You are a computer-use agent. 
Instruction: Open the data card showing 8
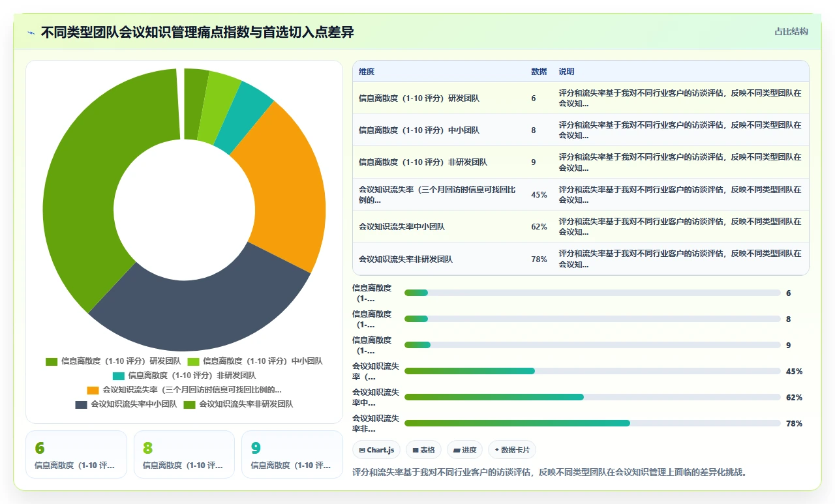pyautogui.click(x=184, y=454)
